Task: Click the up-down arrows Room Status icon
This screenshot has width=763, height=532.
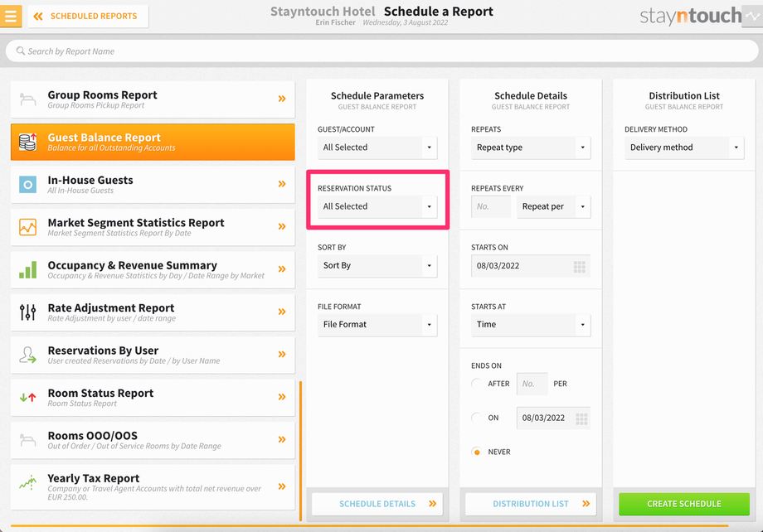Action: click(x=27, y=397)
